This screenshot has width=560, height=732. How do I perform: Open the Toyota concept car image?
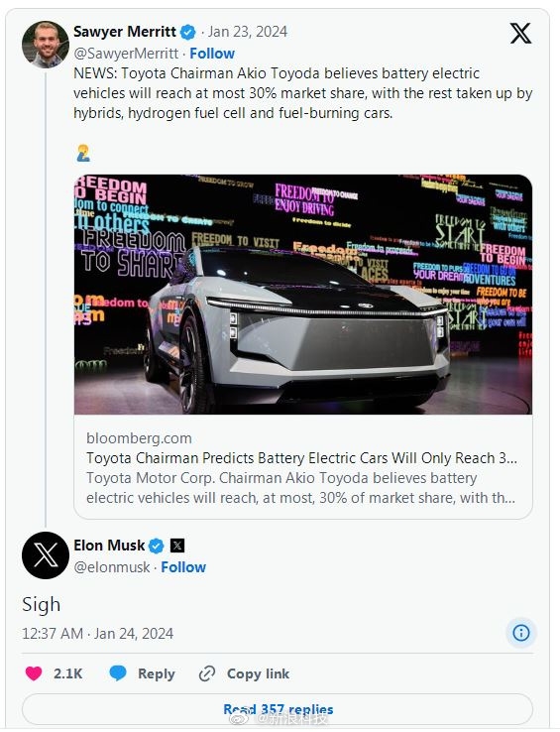(x=303, y=295)
